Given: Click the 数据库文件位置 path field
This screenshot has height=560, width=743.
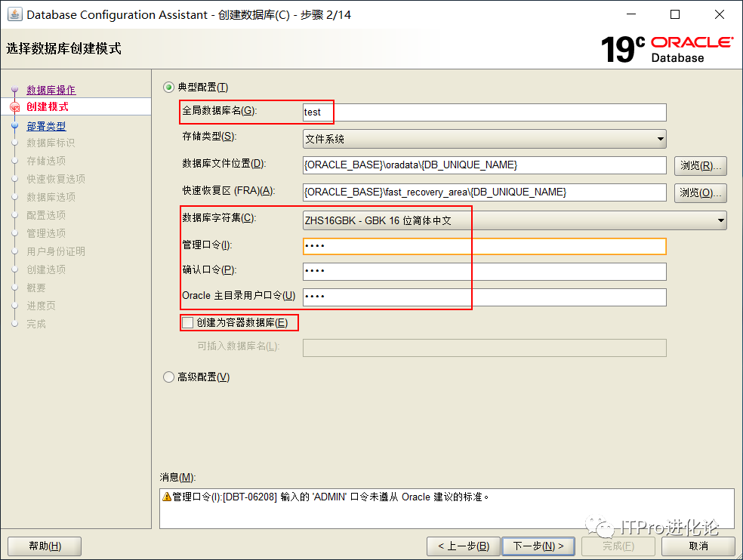Looking at the screenshot, I should click(484, 165).
